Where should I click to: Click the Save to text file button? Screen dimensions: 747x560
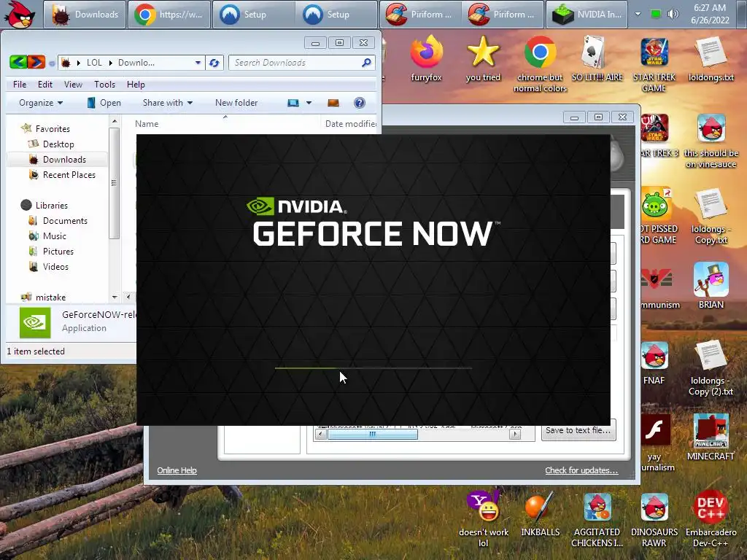[578, 430]
